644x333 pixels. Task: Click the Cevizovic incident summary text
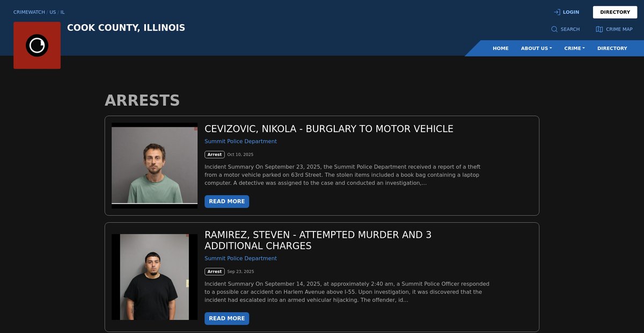(342, 175)
